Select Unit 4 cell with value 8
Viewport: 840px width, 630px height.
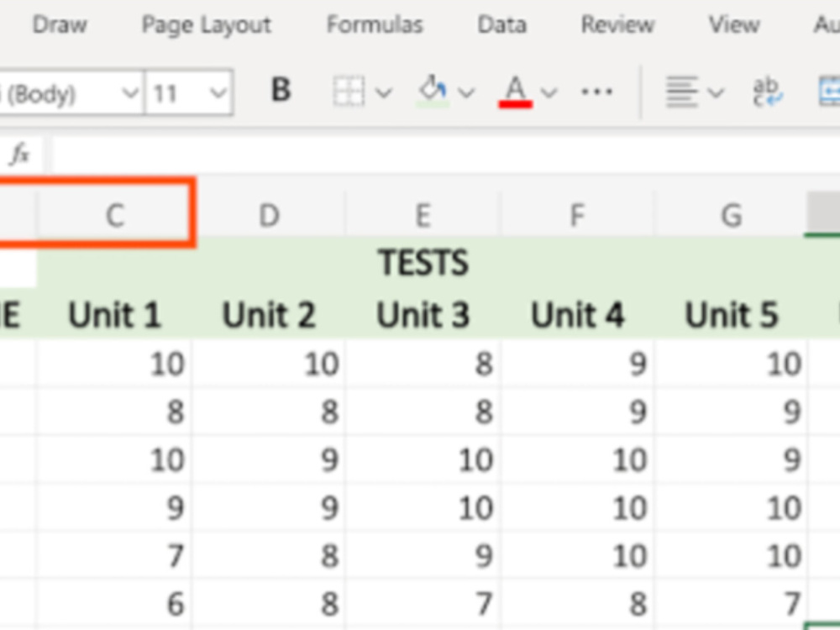coord(577,603)
